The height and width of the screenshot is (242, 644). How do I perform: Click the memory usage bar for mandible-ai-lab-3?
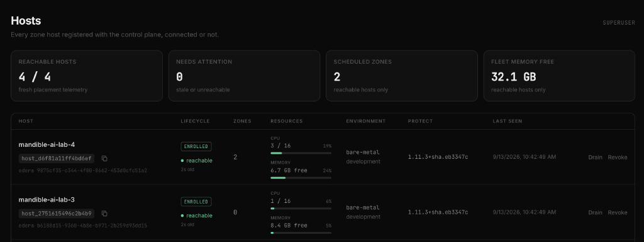(301, 233)
